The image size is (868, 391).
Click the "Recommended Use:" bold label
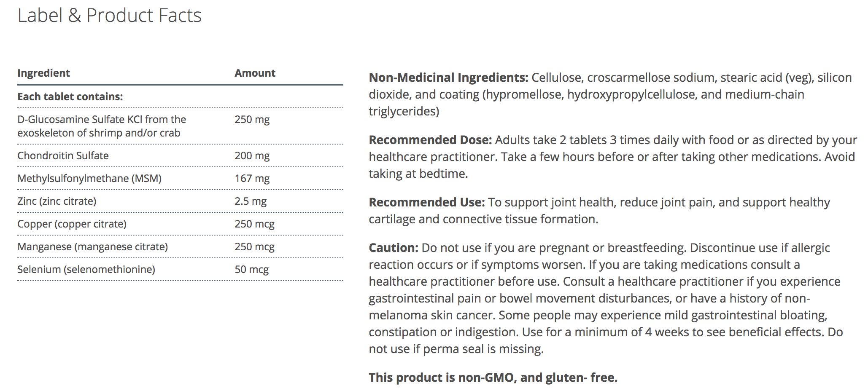427,202
